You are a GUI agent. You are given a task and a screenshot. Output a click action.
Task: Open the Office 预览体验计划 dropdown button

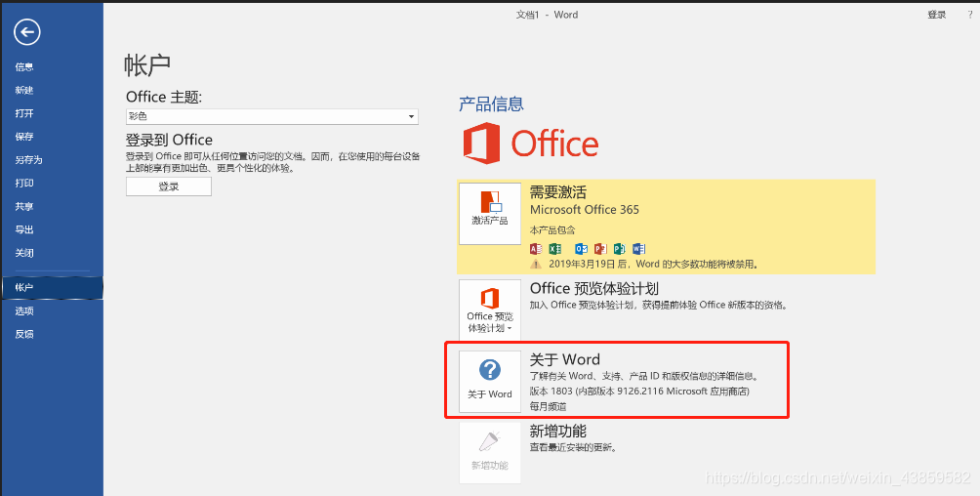click(x=490, y=310)
